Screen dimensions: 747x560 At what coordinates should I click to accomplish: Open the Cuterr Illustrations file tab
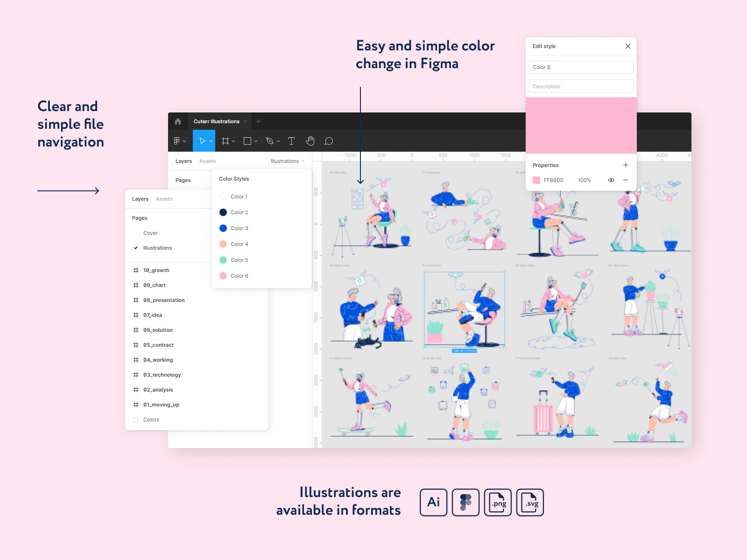click(216, 121)
